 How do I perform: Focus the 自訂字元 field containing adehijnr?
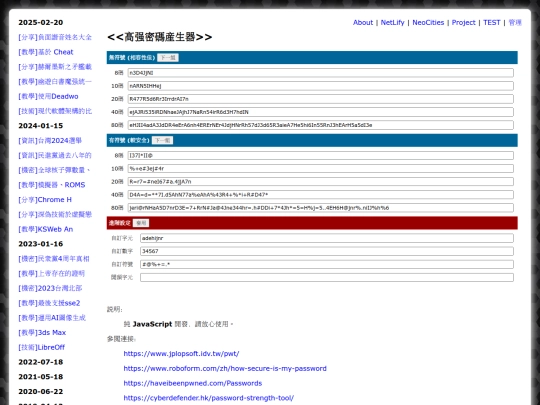pos(327,238)
